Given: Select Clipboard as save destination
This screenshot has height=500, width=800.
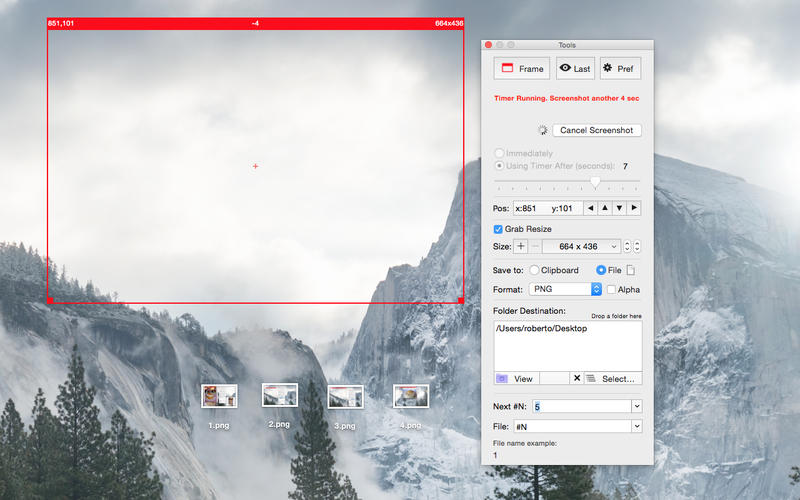Looking at the screenshot, I should pos(534,270).
